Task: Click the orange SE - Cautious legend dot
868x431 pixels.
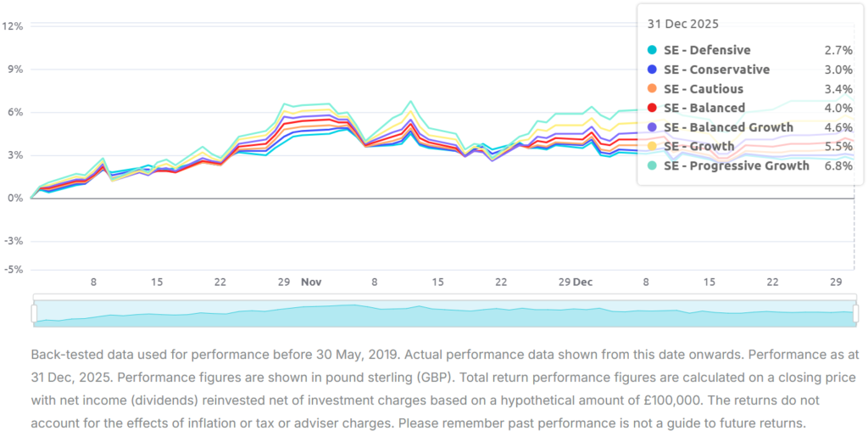Action: click(x=652, y=89)
